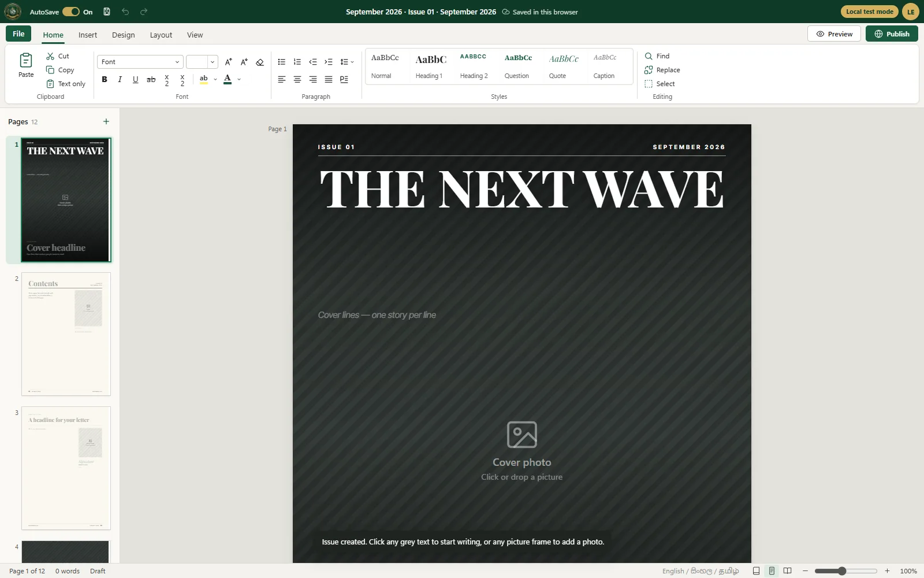Click the save document icon
Viewport: 924px width, 578px height.
pyautogui.click(x=107, y=12)
